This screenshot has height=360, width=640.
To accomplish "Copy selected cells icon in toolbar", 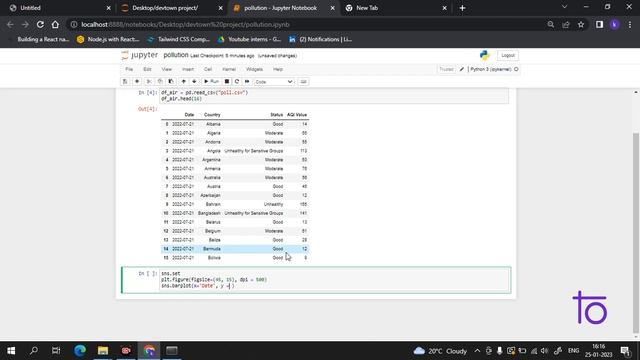I will pos(160,82).
